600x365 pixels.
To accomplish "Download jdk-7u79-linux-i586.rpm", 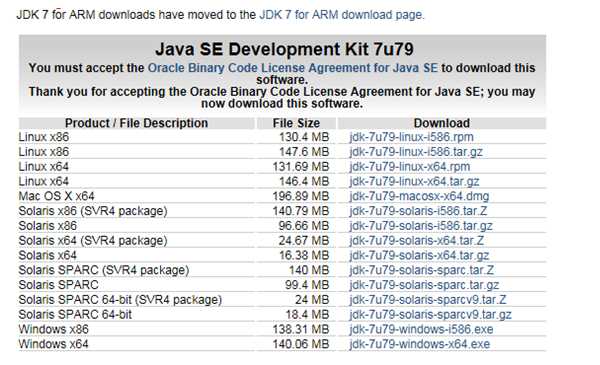I will [x=411, y=137].
